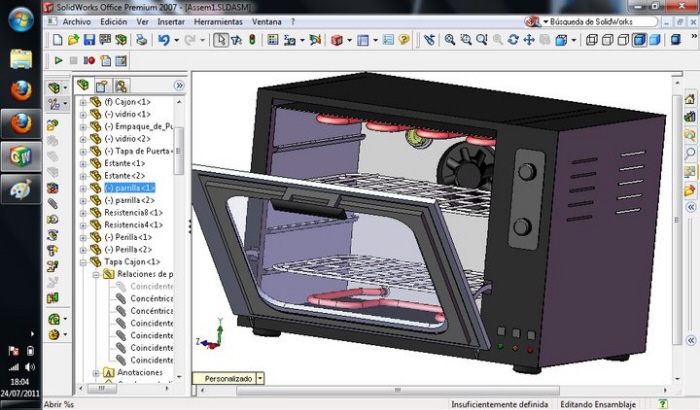Activate the Pan view tool
The width and height of the screenshot is (700, 410).
(529, 40)
